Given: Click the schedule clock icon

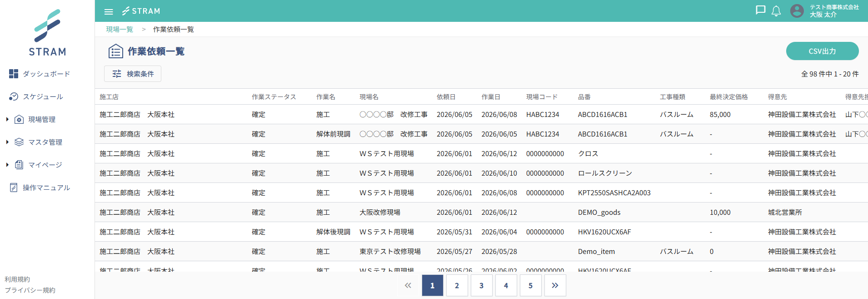Looking at the screenshot, I should (x=14, y=96).
